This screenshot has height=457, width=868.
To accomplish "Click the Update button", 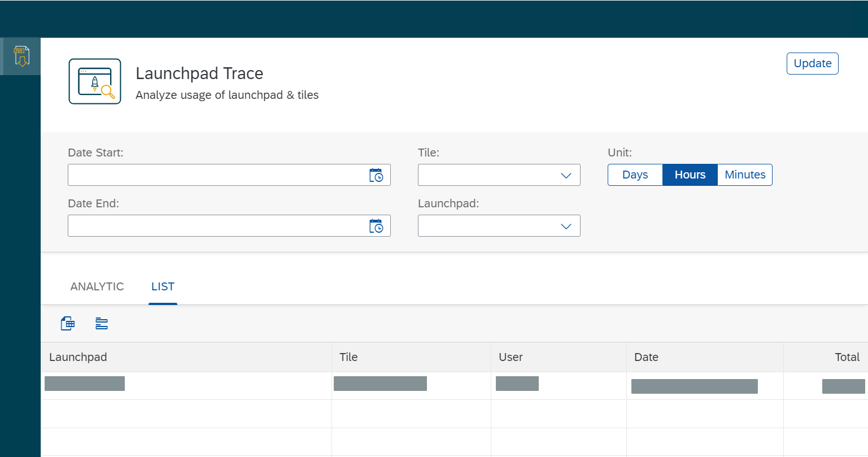I will coord(813,63).
